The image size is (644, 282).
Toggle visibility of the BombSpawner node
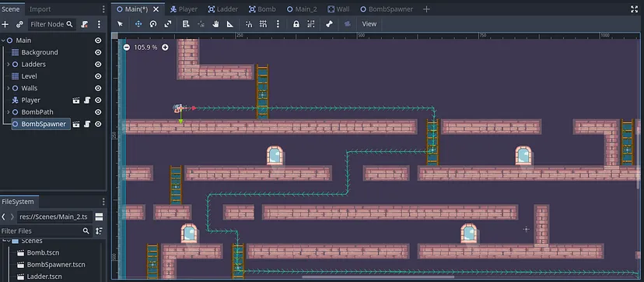pos(98,124)
